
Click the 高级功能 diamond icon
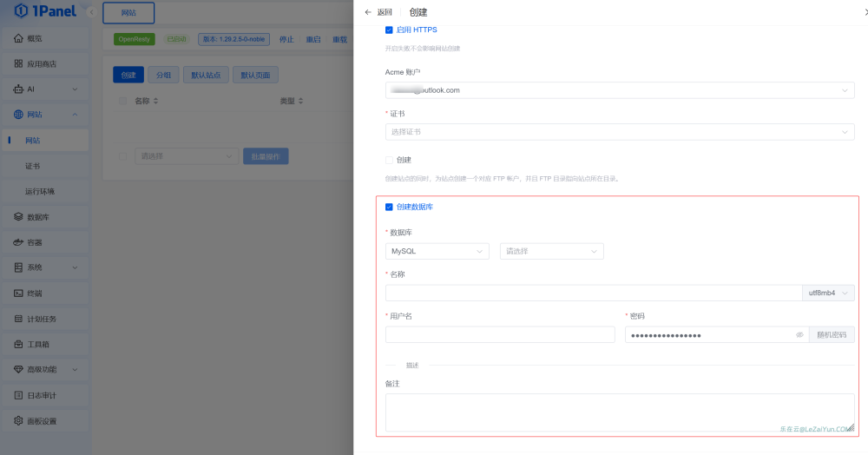[18, 369]
